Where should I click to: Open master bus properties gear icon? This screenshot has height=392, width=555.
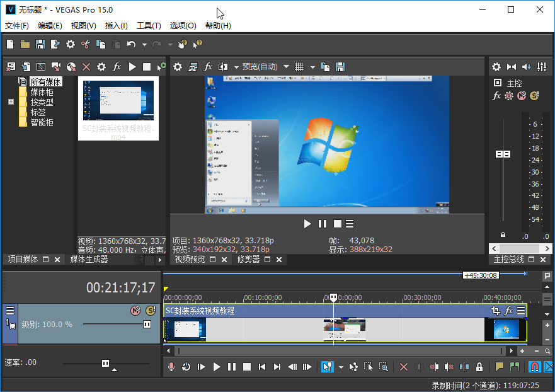(496, 67)
